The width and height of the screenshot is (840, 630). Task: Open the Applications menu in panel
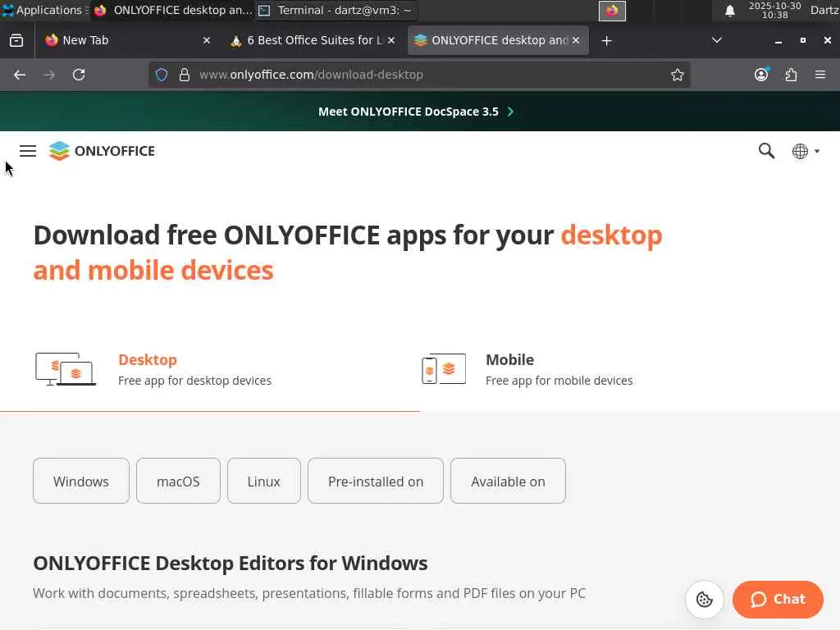[45, 10]
